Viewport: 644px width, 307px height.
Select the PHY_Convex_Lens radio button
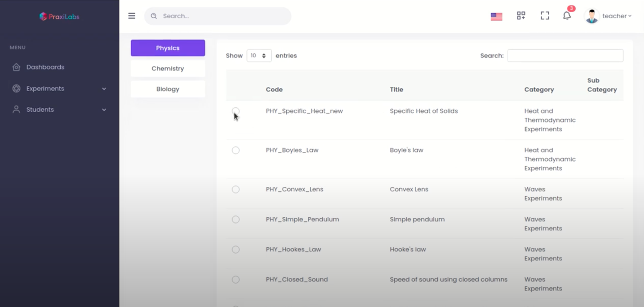[235, 190]
